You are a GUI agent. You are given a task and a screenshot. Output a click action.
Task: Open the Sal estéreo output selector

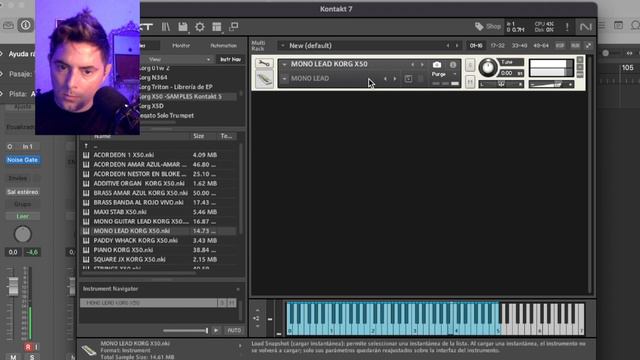pos(22,192)
